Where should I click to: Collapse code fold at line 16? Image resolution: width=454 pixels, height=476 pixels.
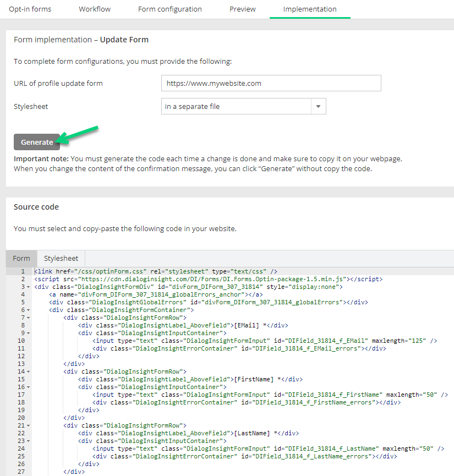[x=28, y=387]
